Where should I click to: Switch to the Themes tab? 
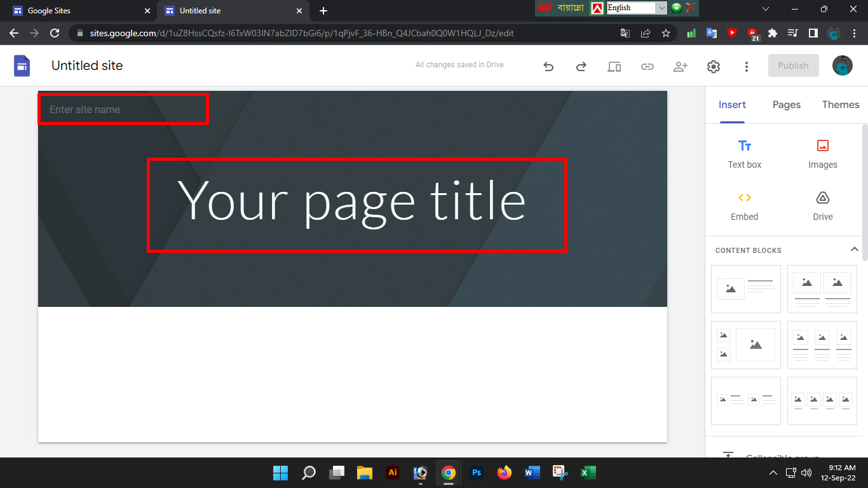click(x=840, y=105)
